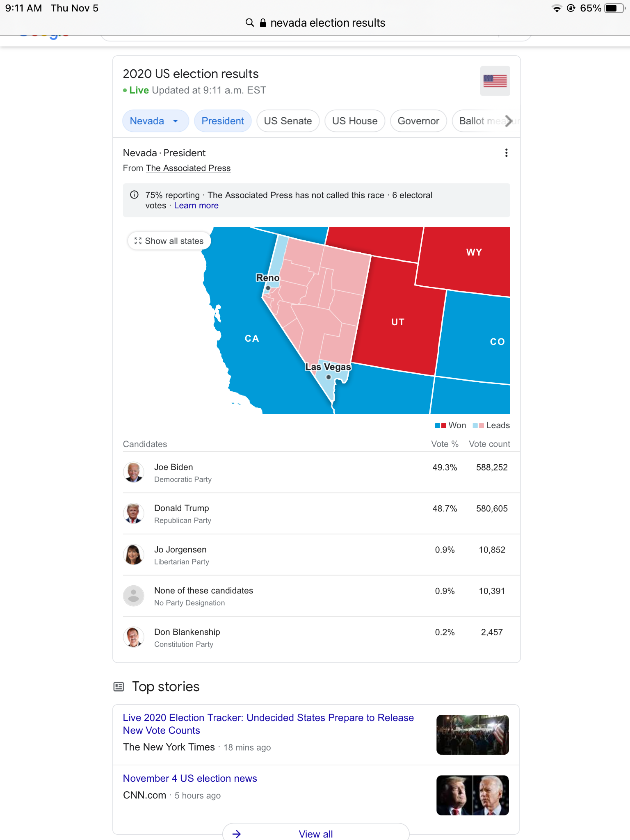
Task: Select the US House race chip
Action: 354,121
